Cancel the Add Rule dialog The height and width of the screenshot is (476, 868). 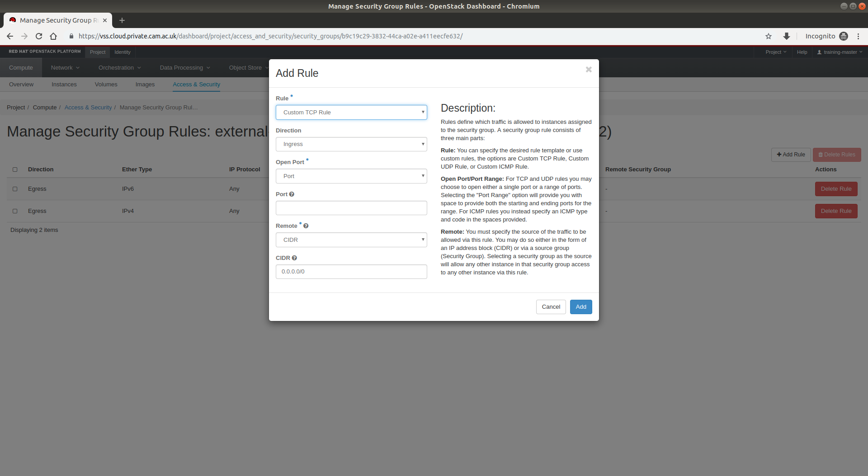pyautogui.click(x=551, y=307)
